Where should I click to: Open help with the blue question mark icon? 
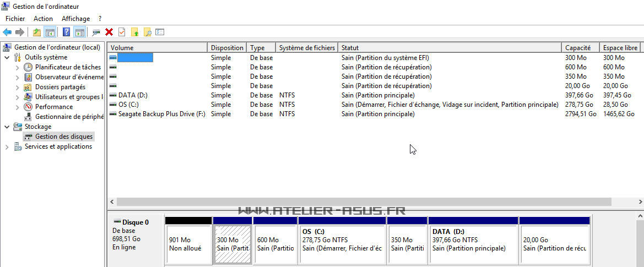[66, 32]
